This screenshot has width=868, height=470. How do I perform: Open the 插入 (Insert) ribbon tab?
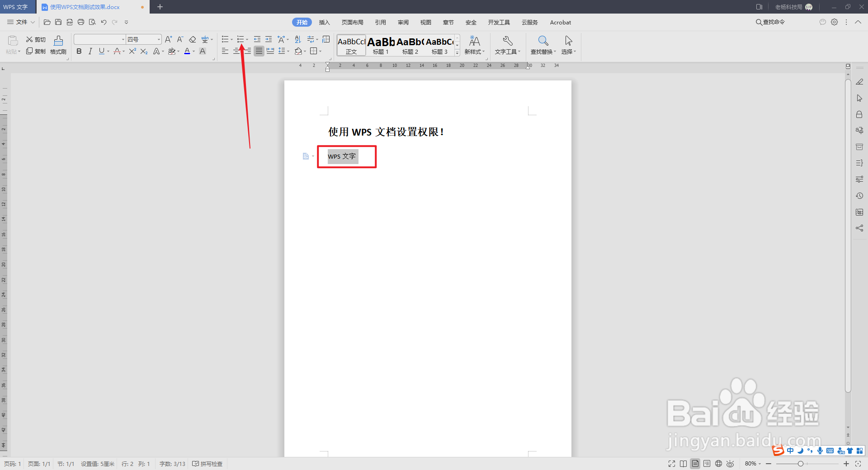324,22
